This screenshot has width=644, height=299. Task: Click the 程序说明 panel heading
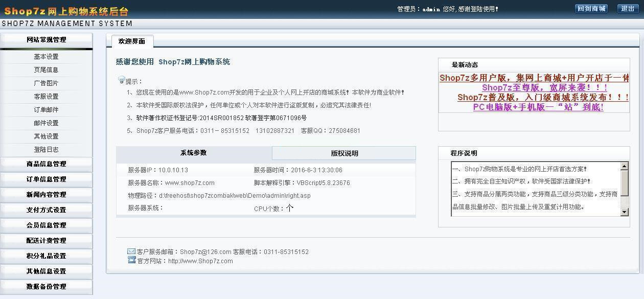464,153
